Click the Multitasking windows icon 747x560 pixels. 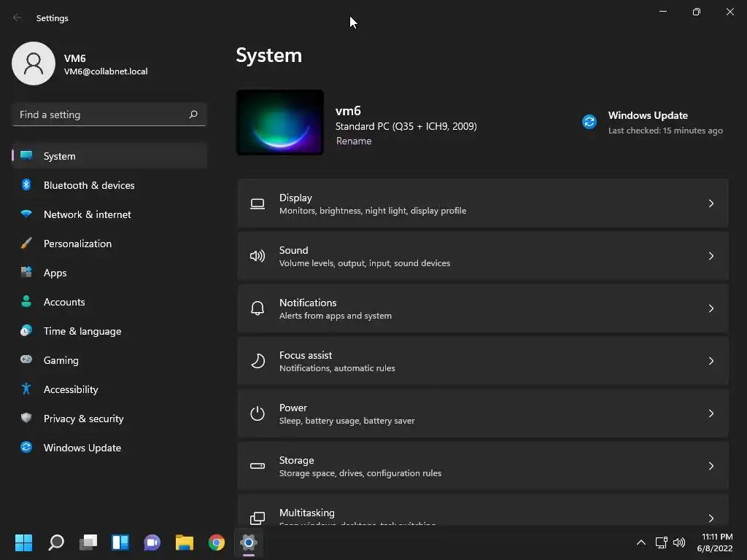tap(258, 518)
